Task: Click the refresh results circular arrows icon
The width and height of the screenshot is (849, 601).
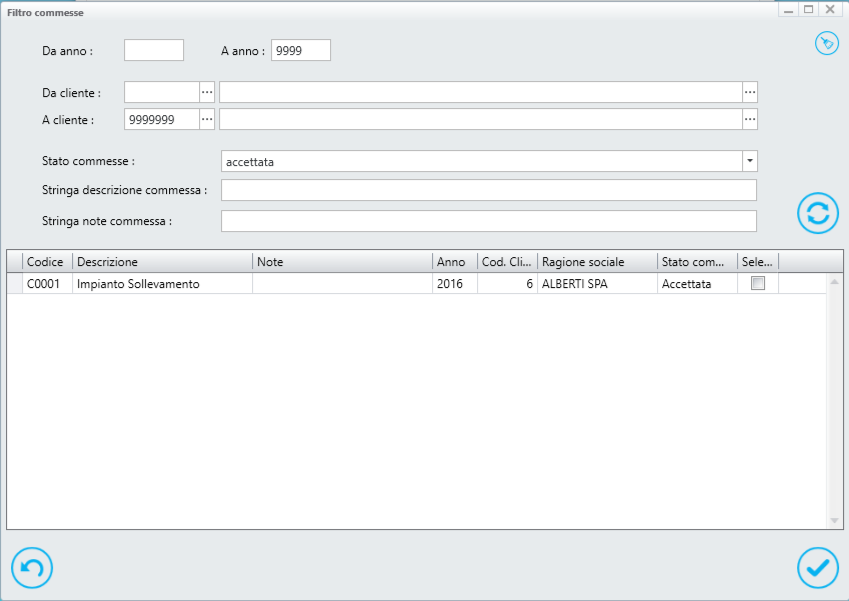Action: (818, 213)
